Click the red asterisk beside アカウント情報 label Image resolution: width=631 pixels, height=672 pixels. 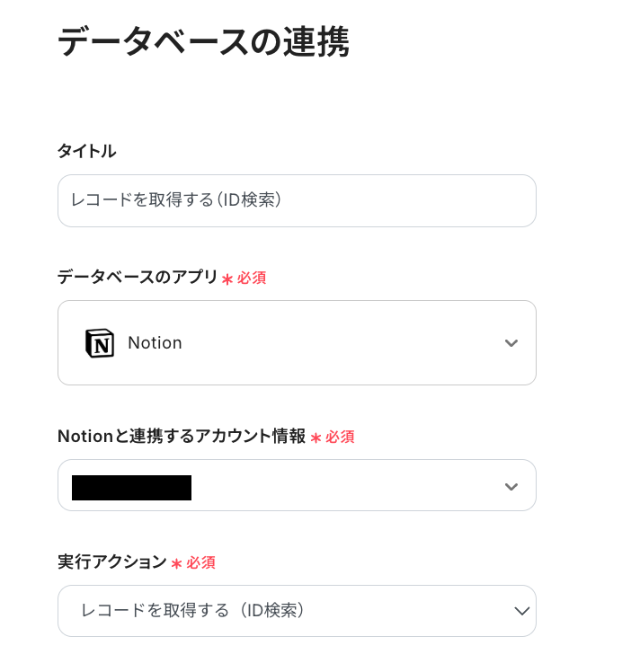315,438
